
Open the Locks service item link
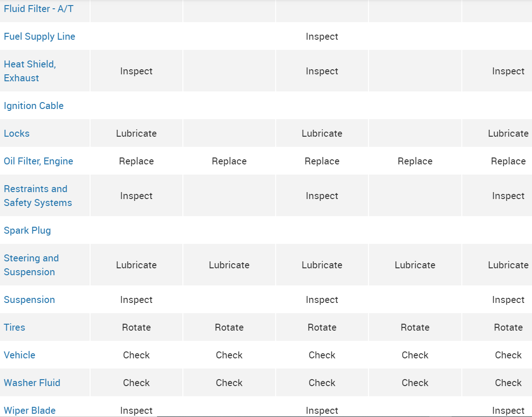click(x=17, y=133)
